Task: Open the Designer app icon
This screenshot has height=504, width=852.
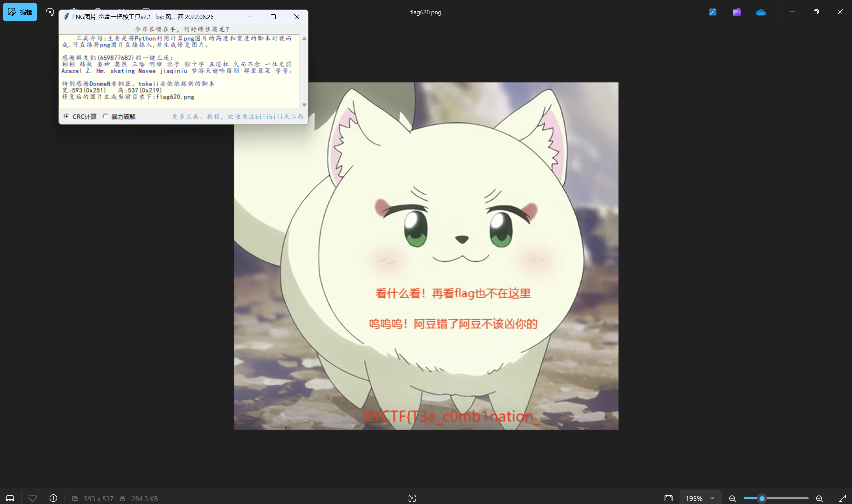Action: (x=712, y=12)
